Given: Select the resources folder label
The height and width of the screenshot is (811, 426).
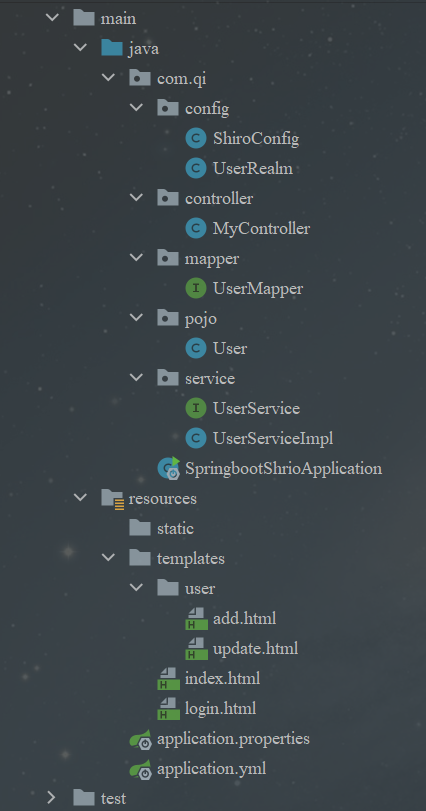Looking at the screenshot, I should click(162, 499).
